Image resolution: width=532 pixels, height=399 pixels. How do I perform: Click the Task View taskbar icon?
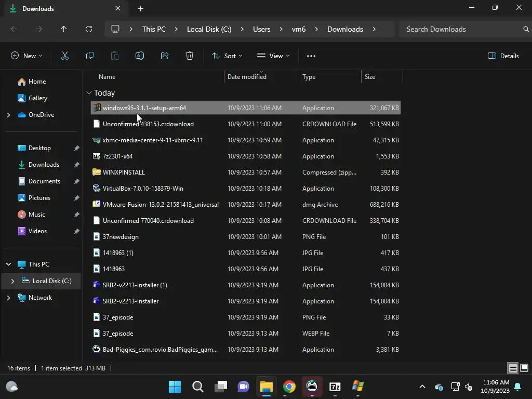point(220,387)
